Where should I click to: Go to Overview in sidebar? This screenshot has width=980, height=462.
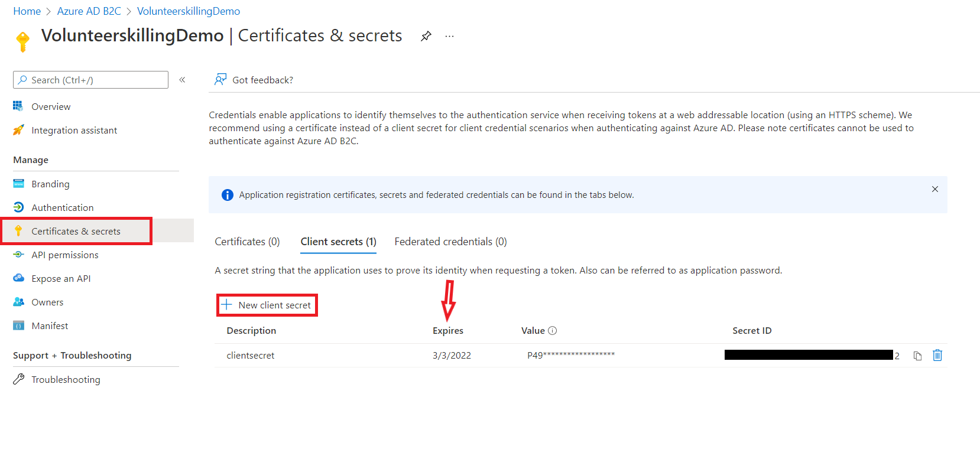(x=51, y=106)
